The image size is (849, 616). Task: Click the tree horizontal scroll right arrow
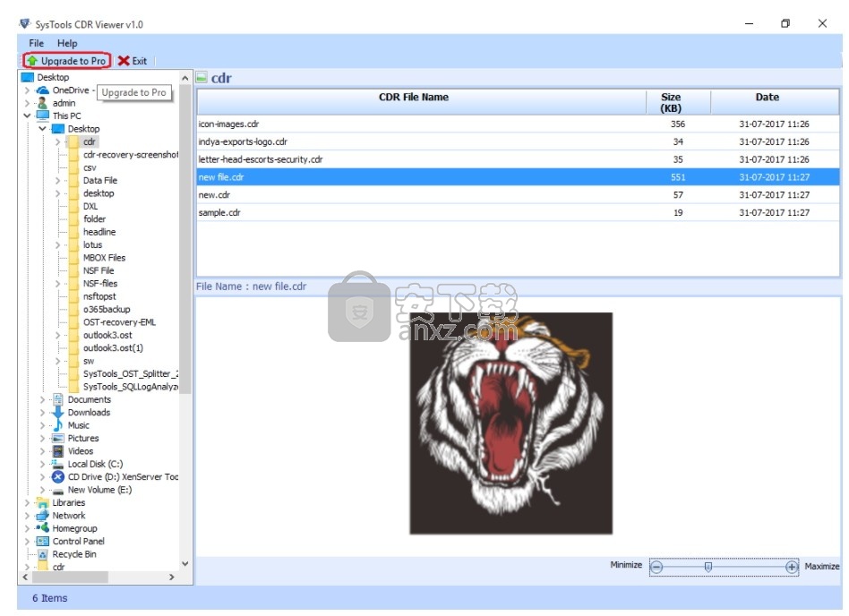coord(172,578)
